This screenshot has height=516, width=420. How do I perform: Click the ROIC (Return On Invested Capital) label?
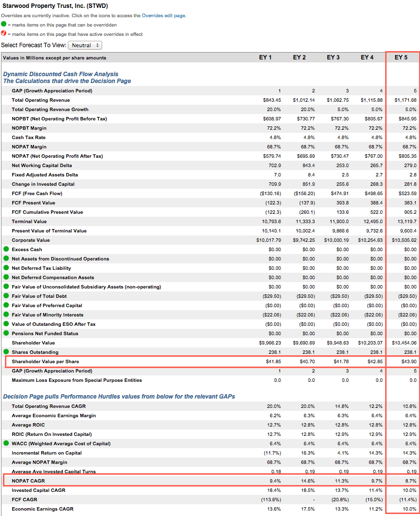(x=52, y=434)
